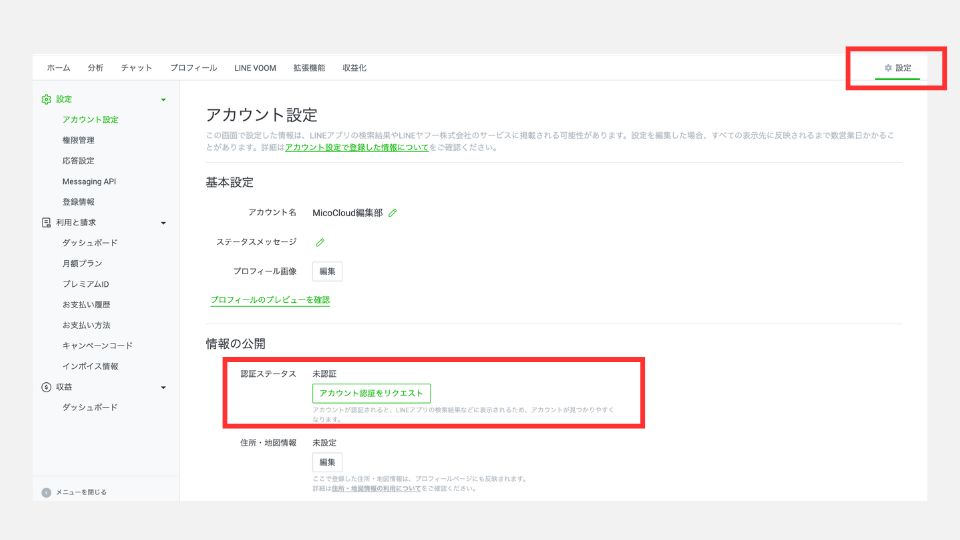
Task: Open お支払い方法 in sidebar
Action: click(x=86, y=325)
